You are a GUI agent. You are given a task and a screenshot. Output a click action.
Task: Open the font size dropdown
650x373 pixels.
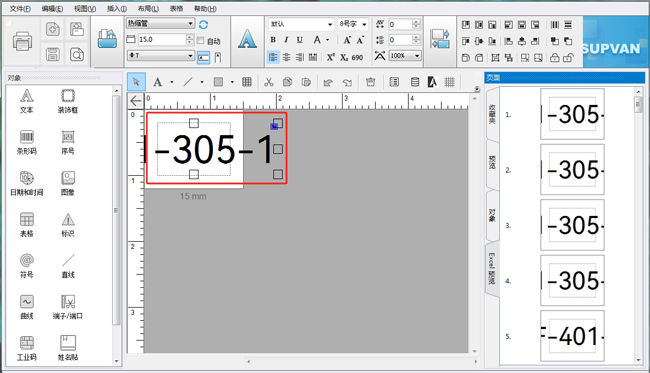[352, 24]
